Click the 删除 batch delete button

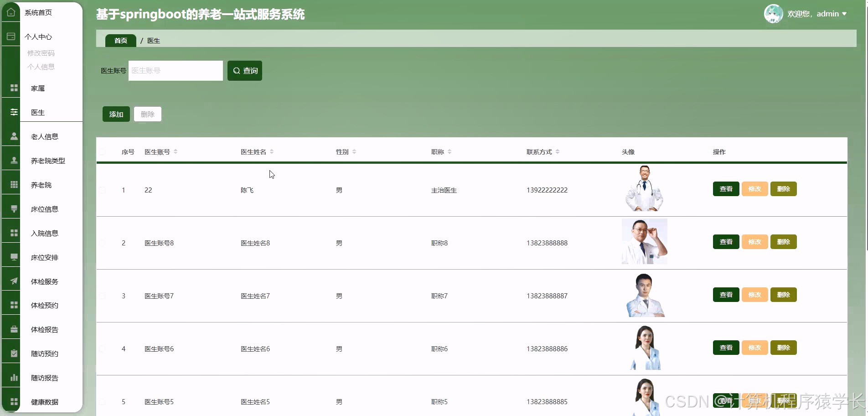point(148,114)
